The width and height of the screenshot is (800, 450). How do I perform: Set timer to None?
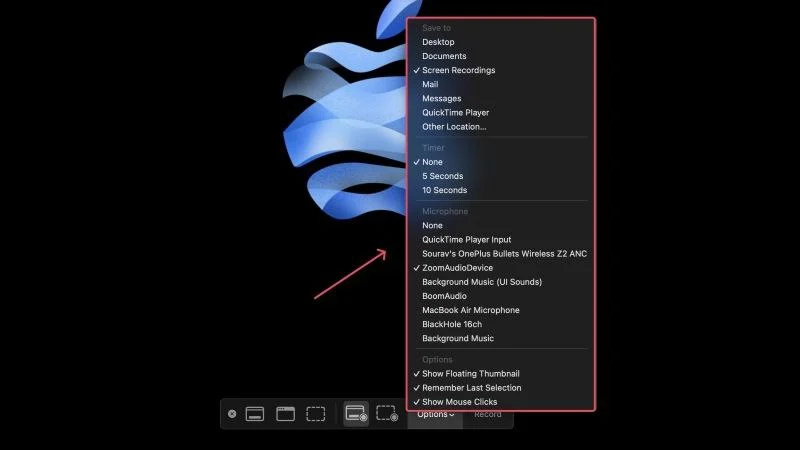tap(432, 162)
